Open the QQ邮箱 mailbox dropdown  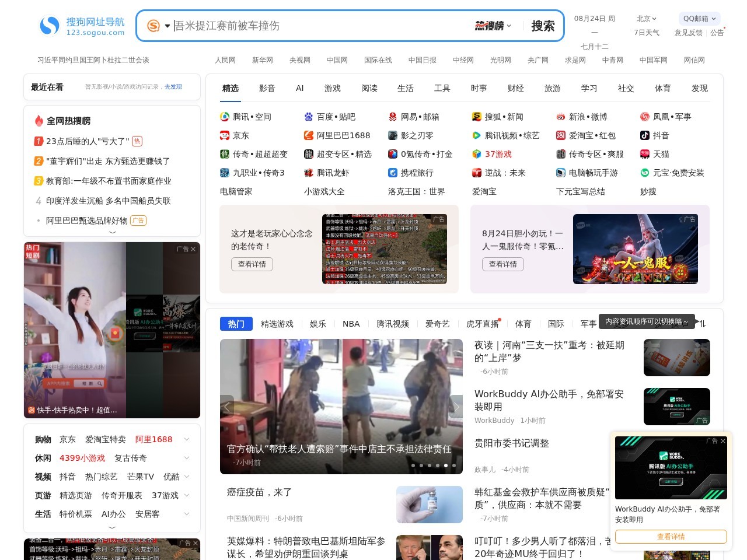point(699,19)
